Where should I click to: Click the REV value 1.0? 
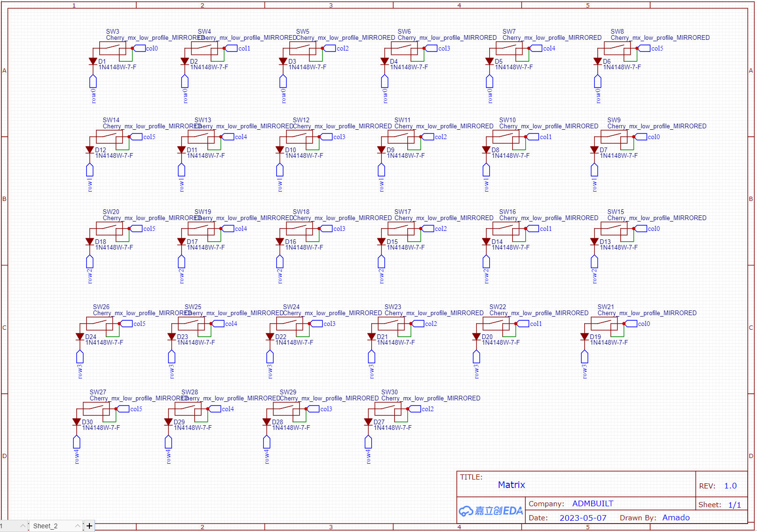point(730,486)
